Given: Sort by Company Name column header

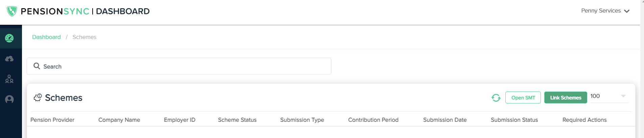Looking at the screenshot, I should [x=119, y=120].
